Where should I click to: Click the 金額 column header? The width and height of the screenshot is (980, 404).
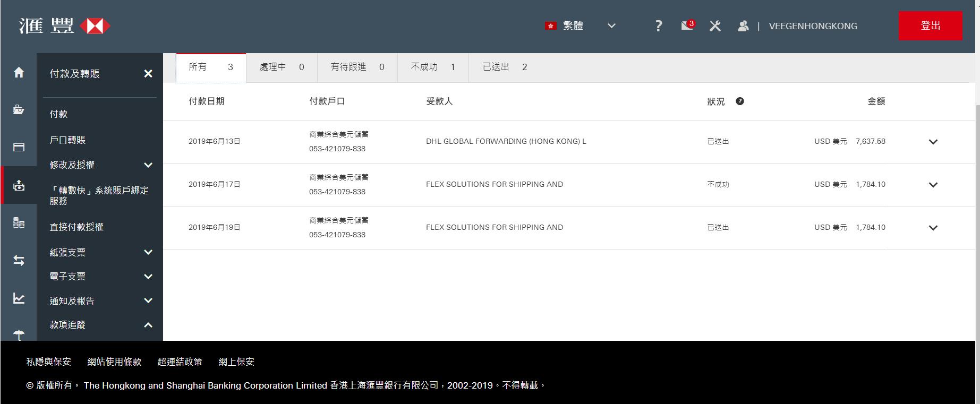coord(876,101)
